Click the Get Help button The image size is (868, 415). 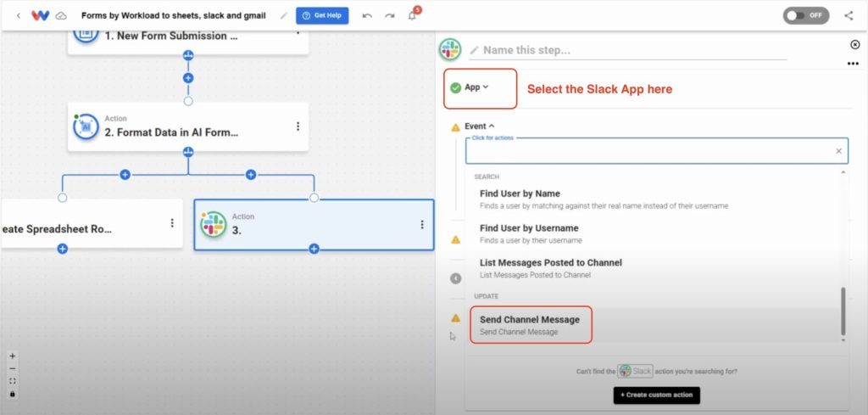click(x=322, y=15)
